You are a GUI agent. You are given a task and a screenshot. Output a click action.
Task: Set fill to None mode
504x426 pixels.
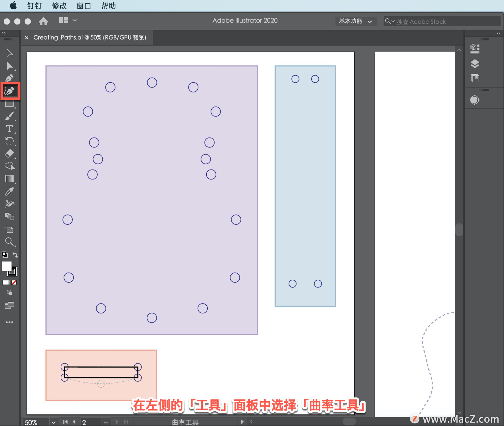pyautogui.click(x=14, y=283)
